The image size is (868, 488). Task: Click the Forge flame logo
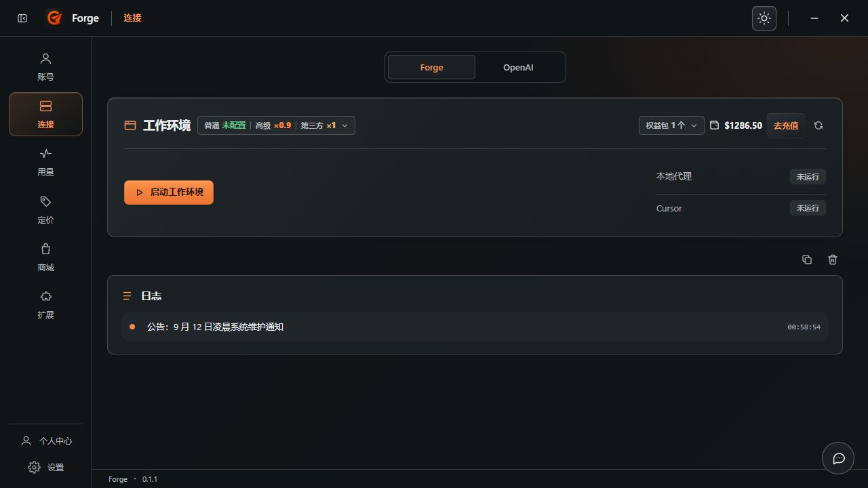tap(54, 18)
